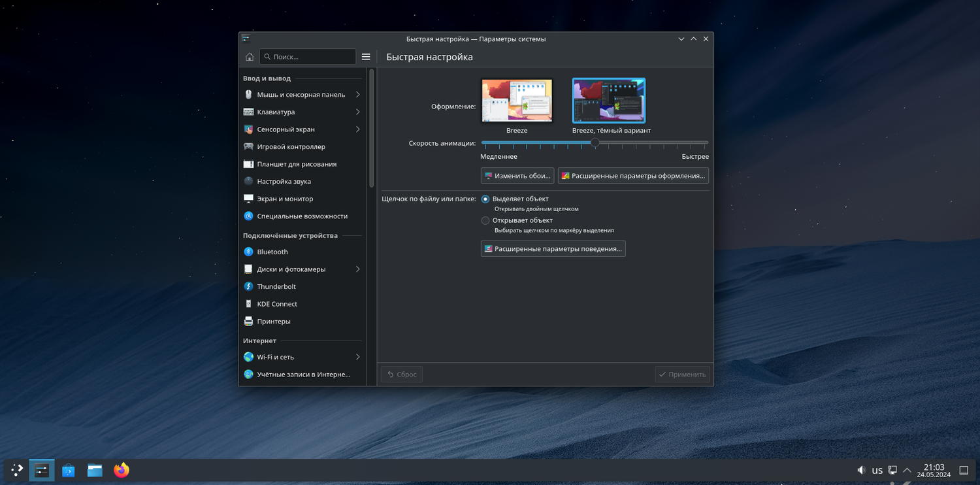Image resolution: width=980 pixels, height=485 pixels.
Task: Click the Изменить обои button
Action: pyautogui.click(x=517, y=176)
